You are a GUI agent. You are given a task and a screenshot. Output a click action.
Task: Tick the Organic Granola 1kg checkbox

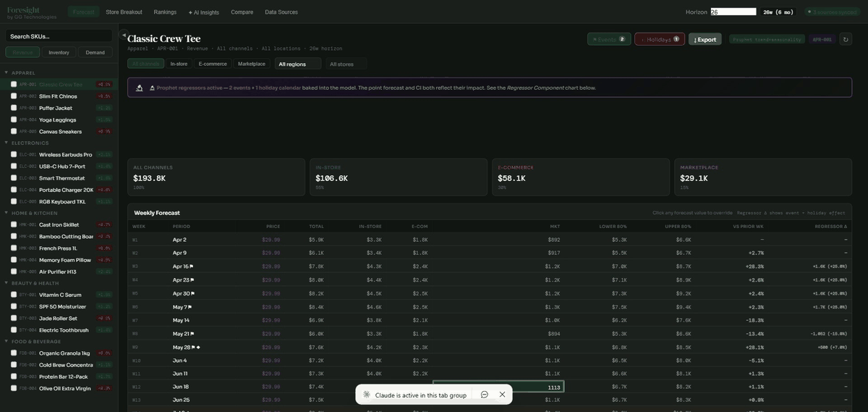tap(14, 353)
